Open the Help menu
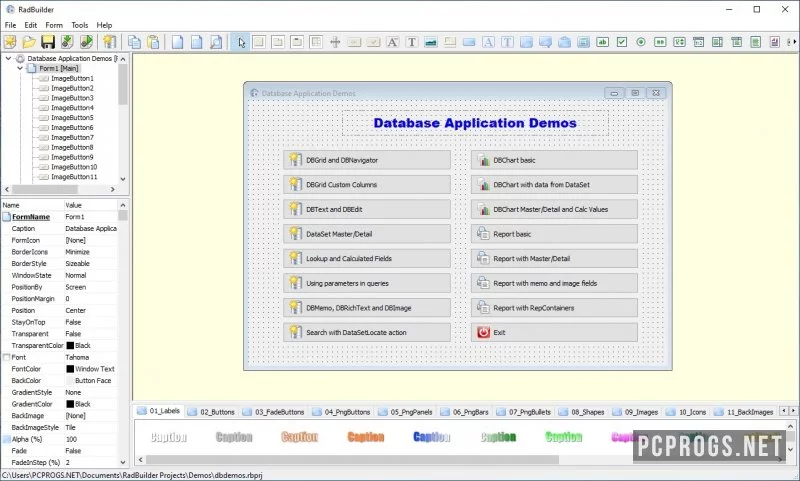 point(104,25)
